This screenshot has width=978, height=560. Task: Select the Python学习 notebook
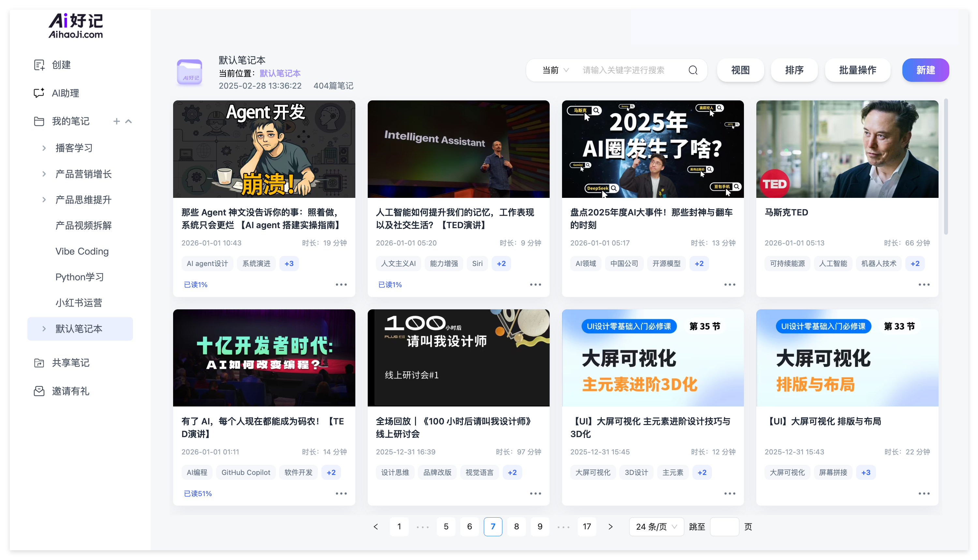pyautogui.click(x=80, y=277)
